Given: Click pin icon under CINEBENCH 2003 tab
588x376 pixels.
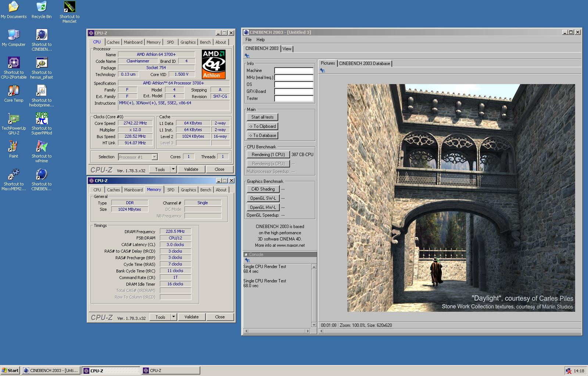Looking at the screenshot, I should pos(247,56).
